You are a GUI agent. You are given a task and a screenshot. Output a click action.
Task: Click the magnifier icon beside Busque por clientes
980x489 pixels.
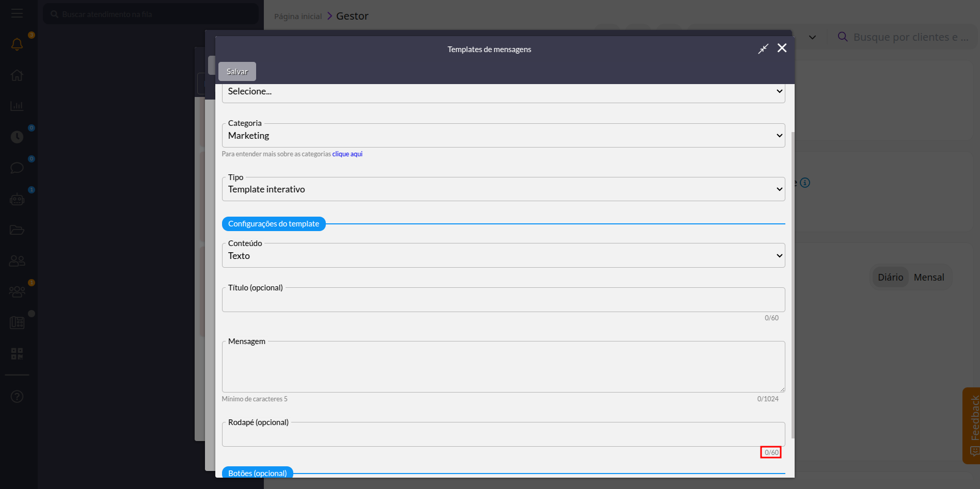[843, 37]
